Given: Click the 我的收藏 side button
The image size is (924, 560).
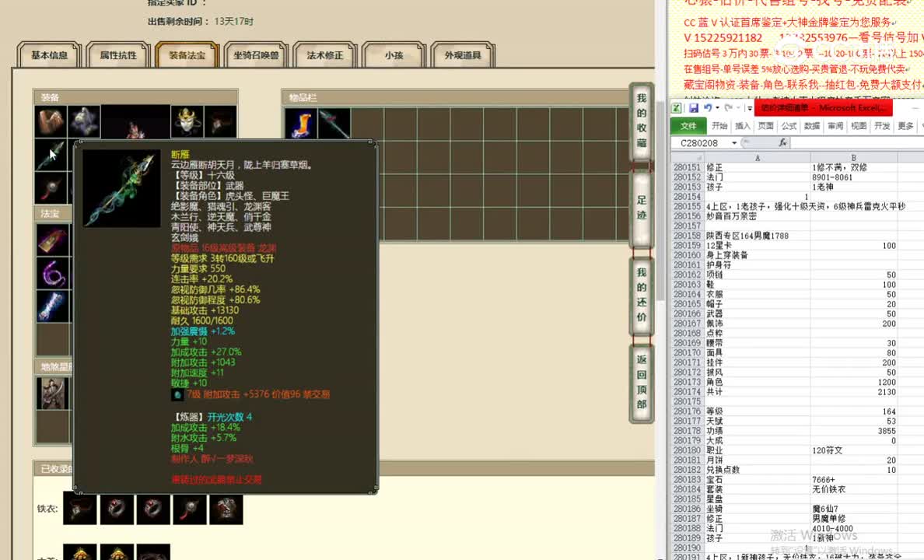Looking at the screenshot, I should pyautogui.click(x=642, y=121).
